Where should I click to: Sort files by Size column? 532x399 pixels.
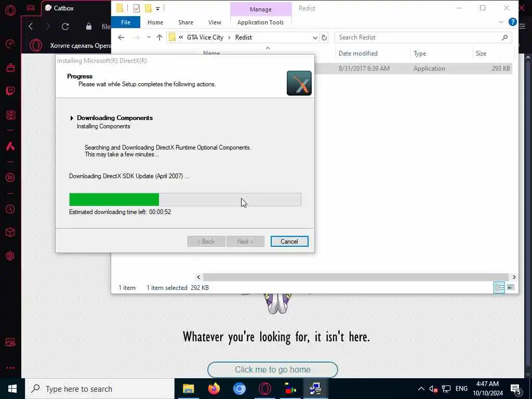(x=481, y=54)
